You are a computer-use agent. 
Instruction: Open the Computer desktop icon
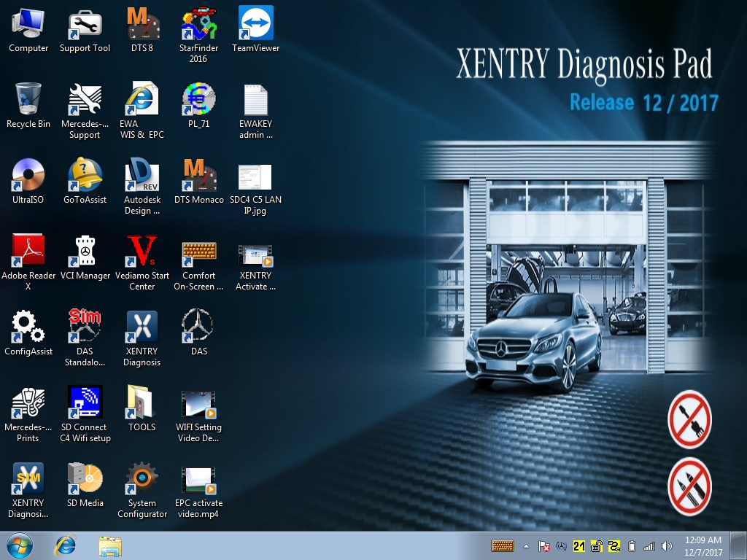click(28, 29)
